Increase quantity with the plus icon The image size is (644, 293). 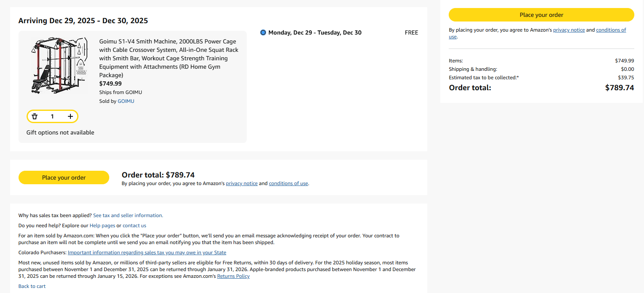point(70,116)
